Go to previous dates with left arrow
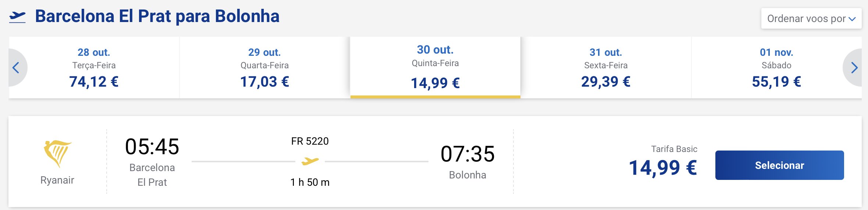Screen dimensions: 868x210 (16, 68)
